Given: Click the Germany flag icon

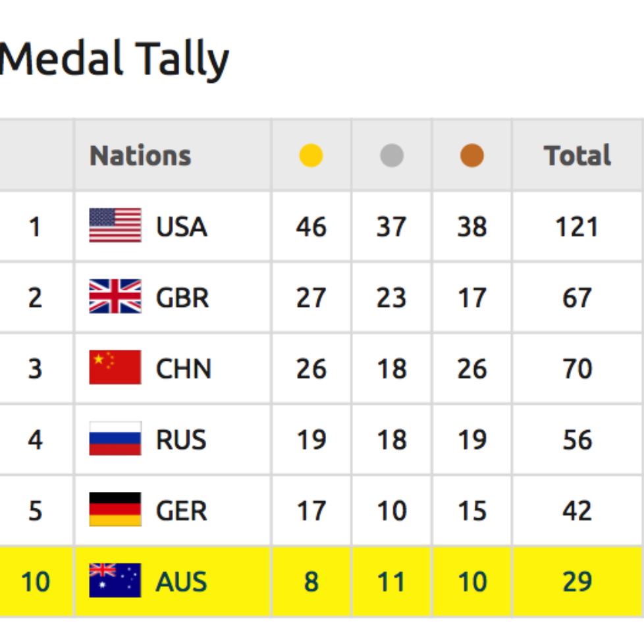Looking at the screenshot, I should tap(115, 510).
